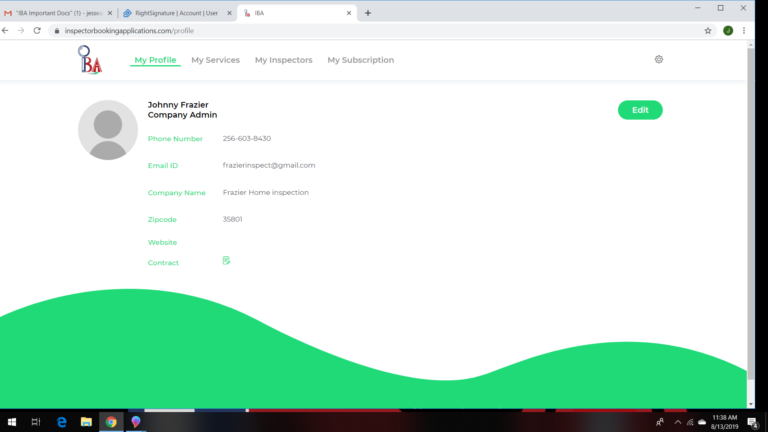Open Chrome three-dot menu

coord(743,31)
